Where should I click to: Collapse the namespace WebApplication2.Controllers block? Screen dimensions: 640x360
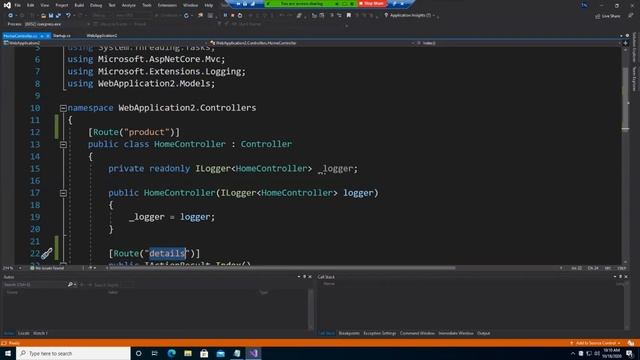[x=63, y=108]
